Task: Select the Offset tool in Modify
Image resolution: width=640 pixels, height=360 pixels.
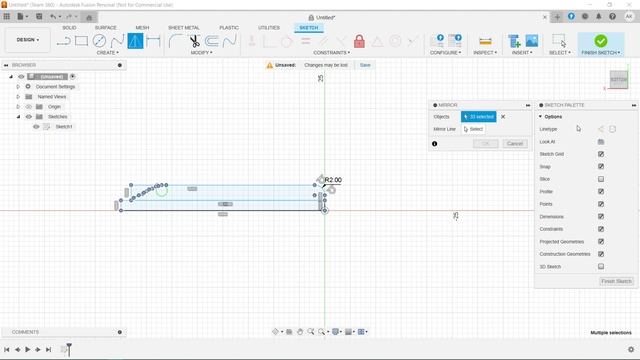Action: tap(211, 41)
